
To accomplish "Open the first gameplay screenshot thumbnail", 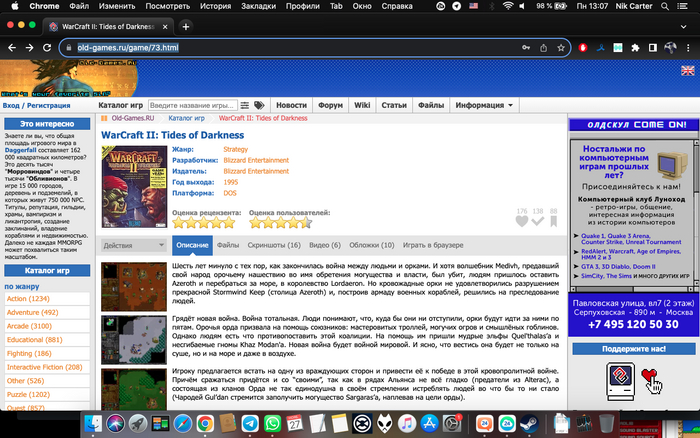I will point(134,287).
